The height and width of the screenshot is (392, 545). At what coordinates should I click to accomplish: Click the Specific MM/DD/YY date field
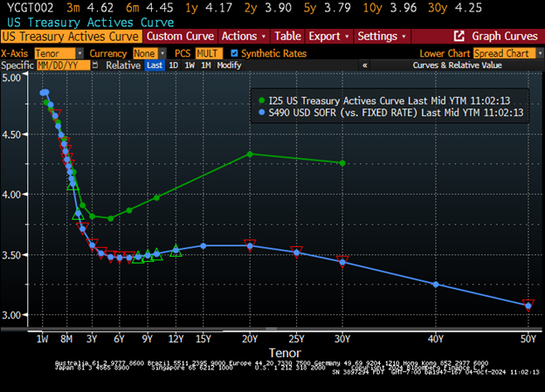pos(63,65)
